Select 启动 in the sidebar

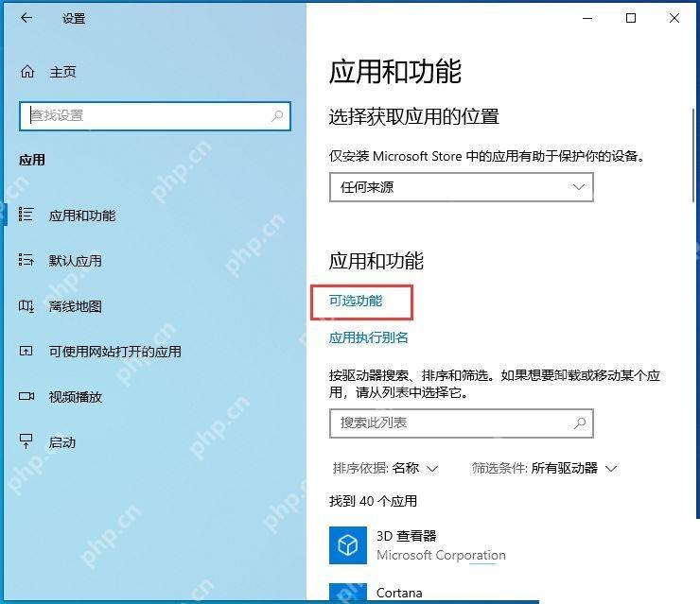[x=62, y=442]
